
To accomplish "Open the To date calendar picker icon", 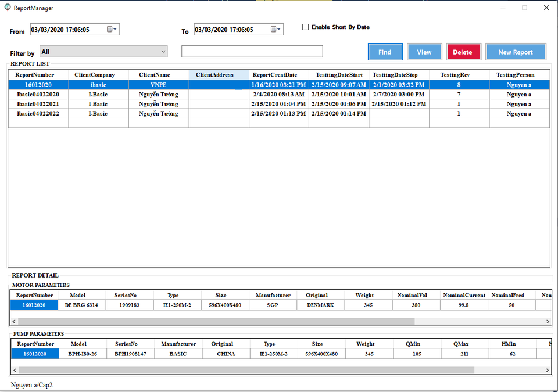I will [x=276, y=30].
